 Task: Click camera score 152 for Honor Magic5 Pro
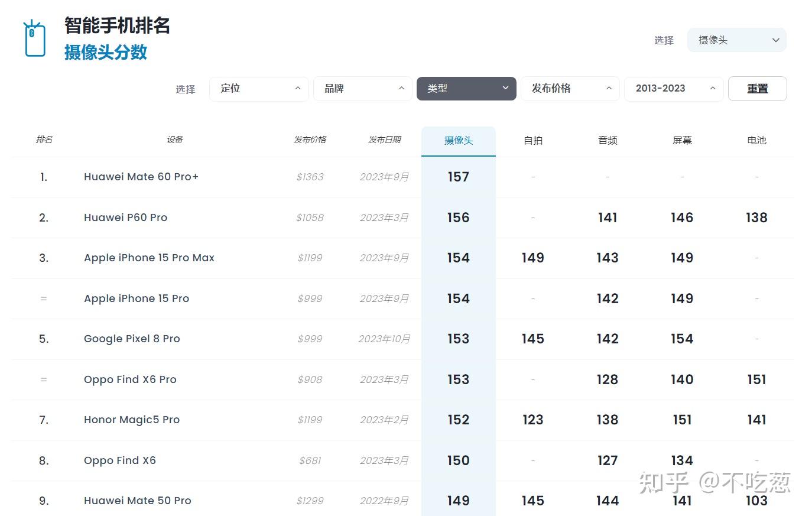459,420
